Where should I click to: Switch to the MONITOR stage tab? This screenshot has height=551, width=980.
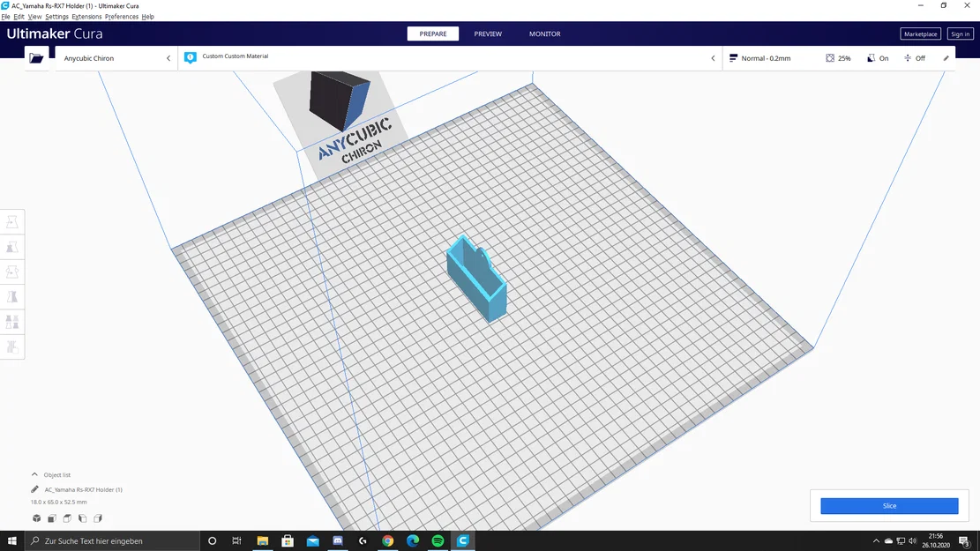[544, 34]
